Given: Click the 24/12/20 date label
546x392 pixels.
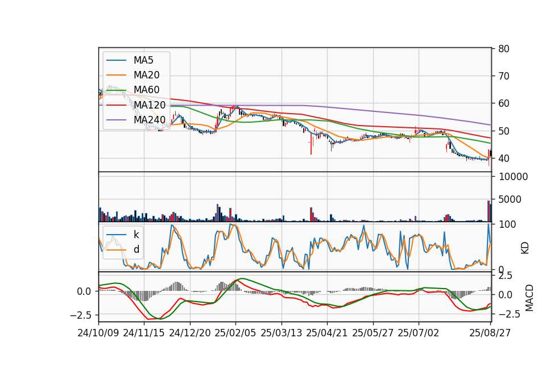Looking at the screenshot, I should pos(190,333).
